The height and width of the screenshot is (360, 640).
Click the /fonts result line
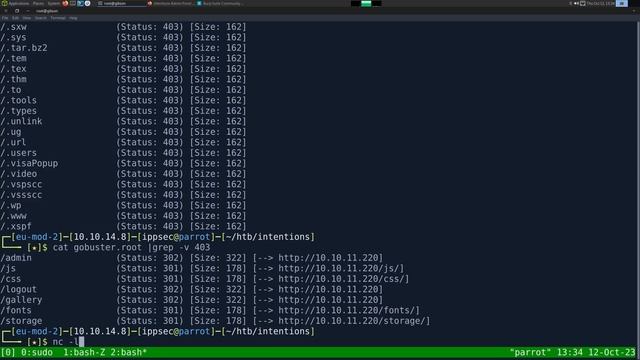(210, 311)
